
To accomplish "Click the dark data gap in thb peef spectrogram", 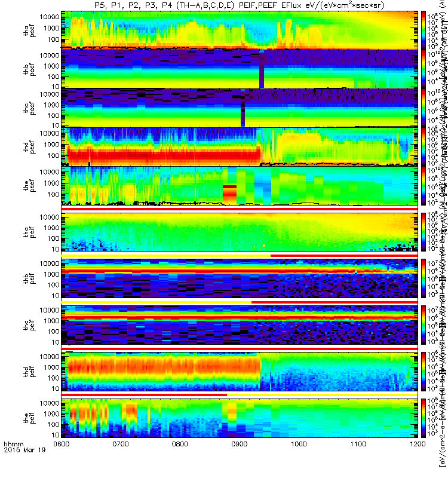I will click(x=262, y=69).
